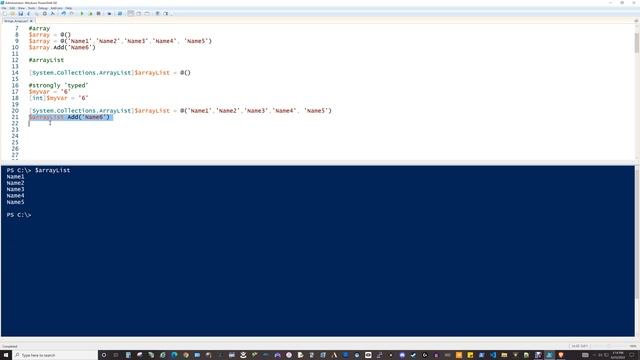The image size is (640, 360).
Task: Undo the last edit
Action: pos(63,13)
